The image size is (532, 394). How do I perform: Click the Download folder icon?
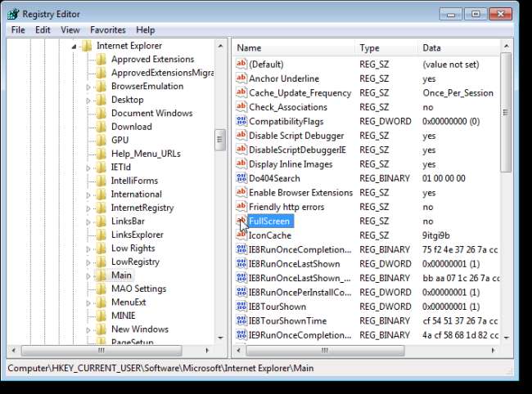pos(101,127)
